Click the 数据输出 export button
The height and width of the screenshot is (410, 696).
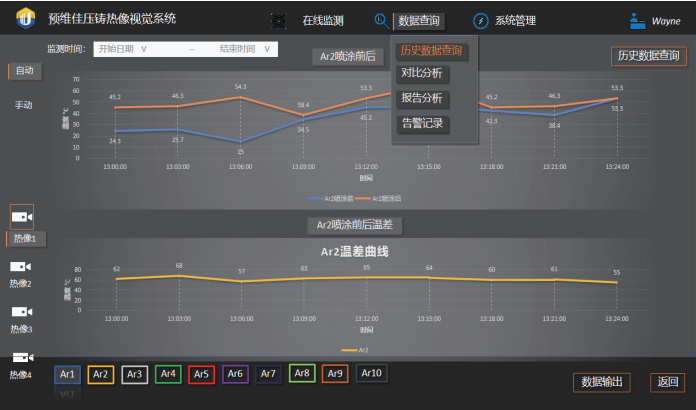(602, 382)
